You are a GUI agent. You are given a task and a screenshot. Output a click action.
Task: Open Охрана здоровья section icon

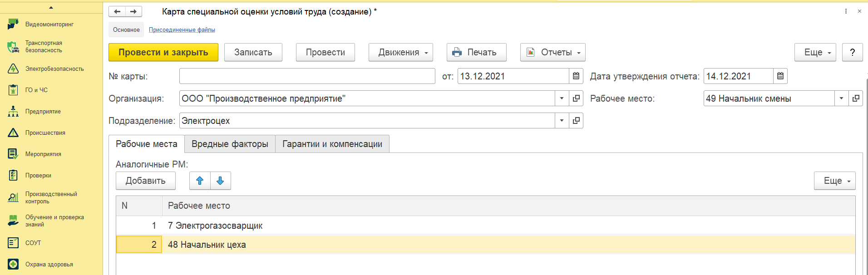click(x=13, y=264)
